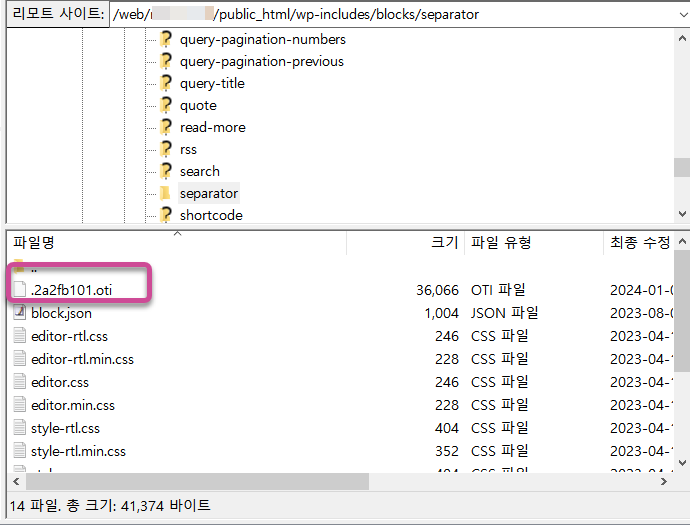Select the editor-rtl.min.css file name
The image size is (690, 526).
(x=82, y=359)
